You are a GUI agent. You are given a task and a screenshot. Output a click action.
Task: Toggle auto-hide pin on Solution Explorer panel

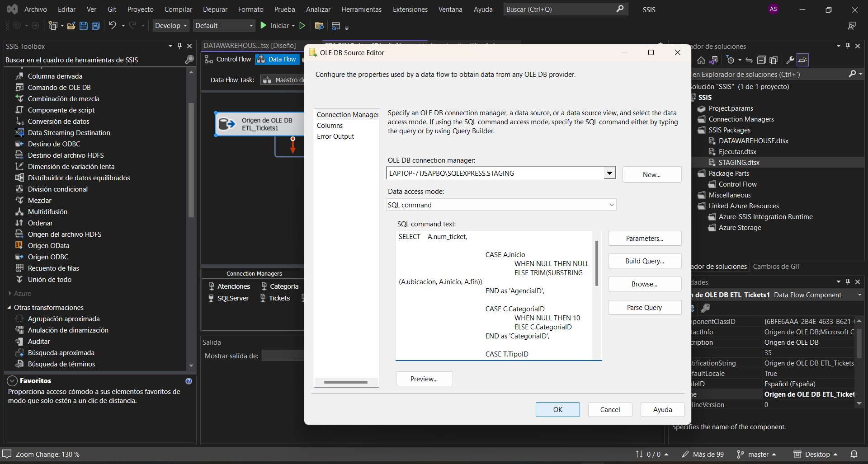pyautogui.click(x=848, y=46)
